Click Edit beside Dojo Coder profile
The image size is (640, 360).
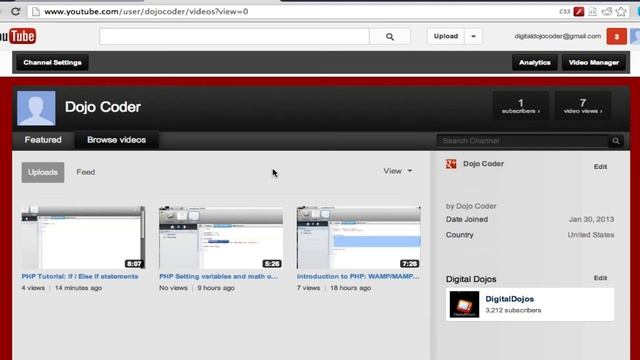(x=600, y=167)
